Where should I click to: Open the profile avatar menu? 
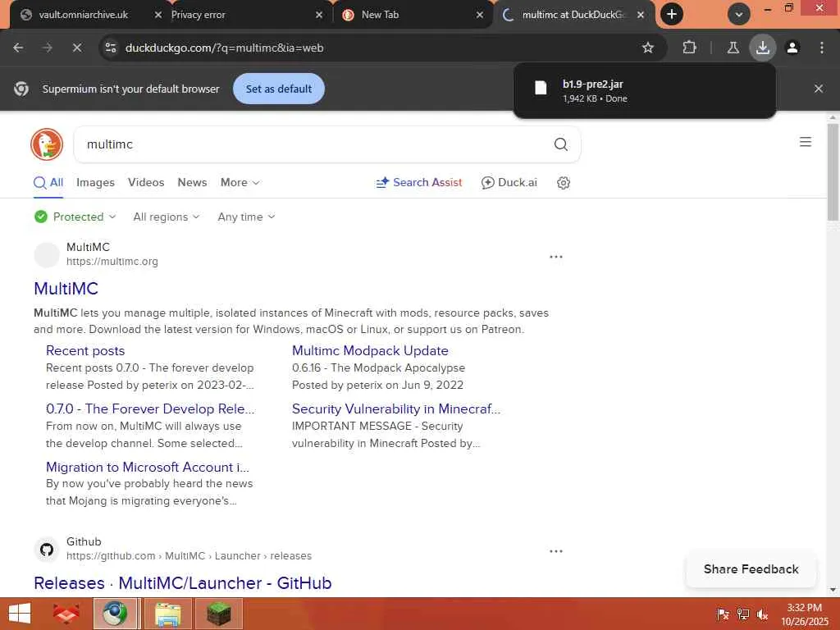(792, 48)
